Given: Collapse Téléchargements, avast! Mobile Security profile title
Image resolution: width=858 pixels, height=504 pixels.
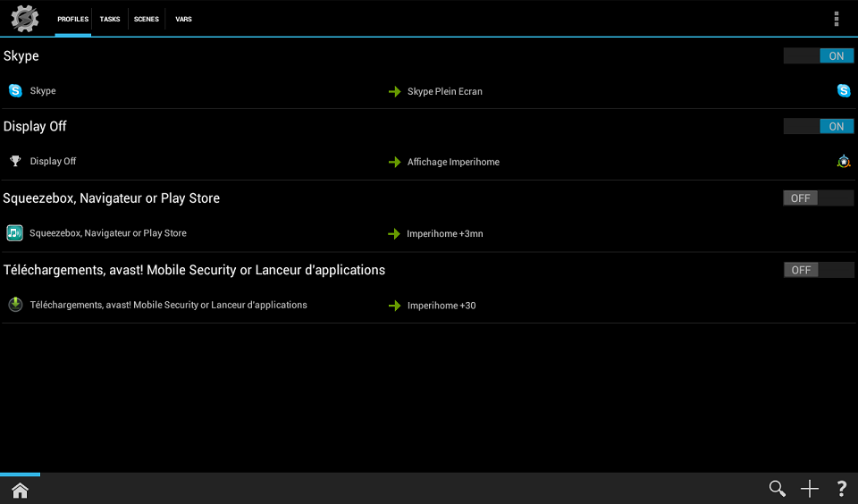Looking at the screenshot, I should coord(194,270).
